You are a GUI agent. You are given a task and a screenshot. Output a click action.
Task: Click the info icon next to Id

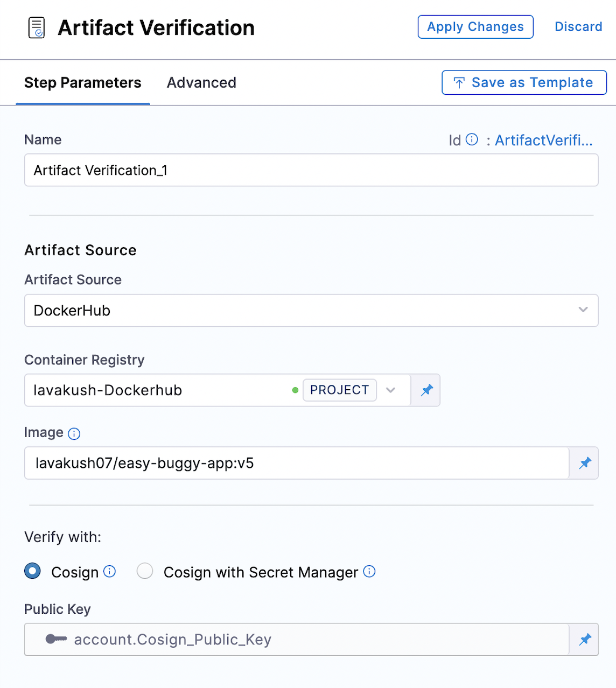472,139
